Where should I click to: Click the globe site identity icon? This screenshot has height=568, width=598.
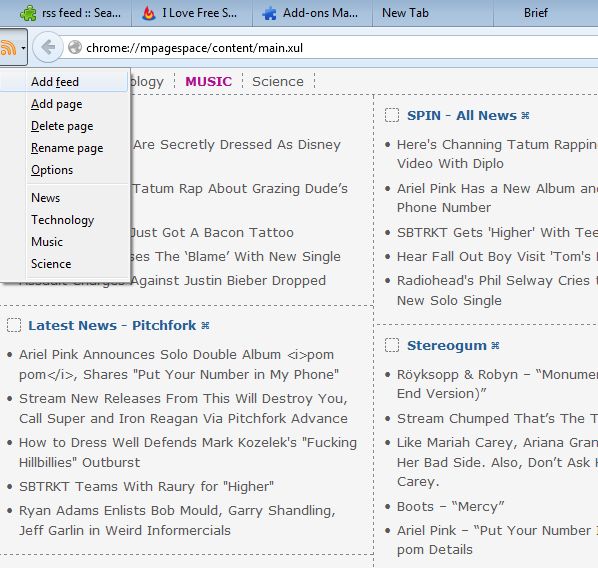(75, 48)
